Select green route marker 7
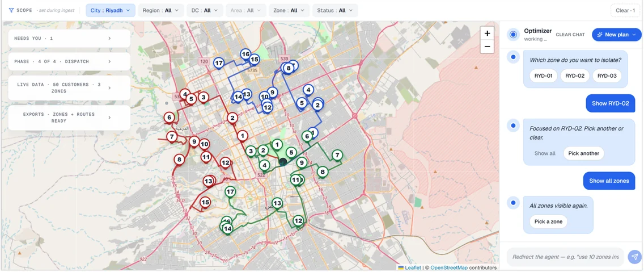The height and width of the screenshot is (272, 644). 337,154
